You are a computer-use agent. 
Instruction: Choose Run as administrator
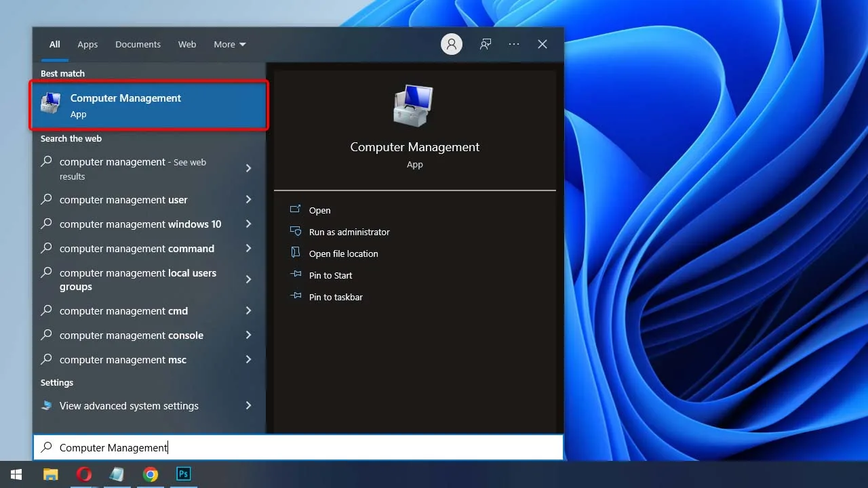coord(349,232)
